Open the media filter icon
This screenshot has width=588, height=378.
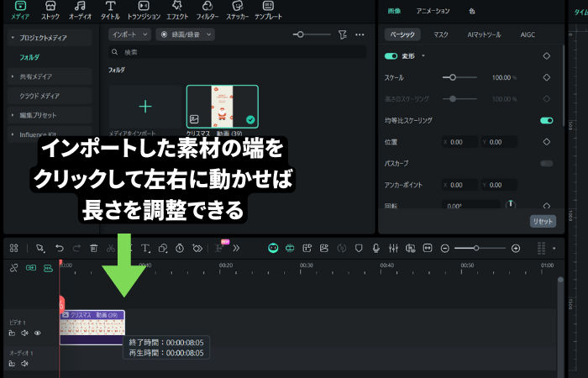(x=342, y=34)
